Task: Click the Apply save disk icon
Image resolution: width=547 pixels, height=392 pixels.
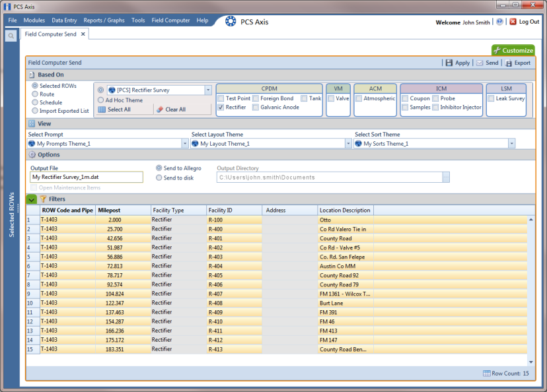Action: coord(449,63)
